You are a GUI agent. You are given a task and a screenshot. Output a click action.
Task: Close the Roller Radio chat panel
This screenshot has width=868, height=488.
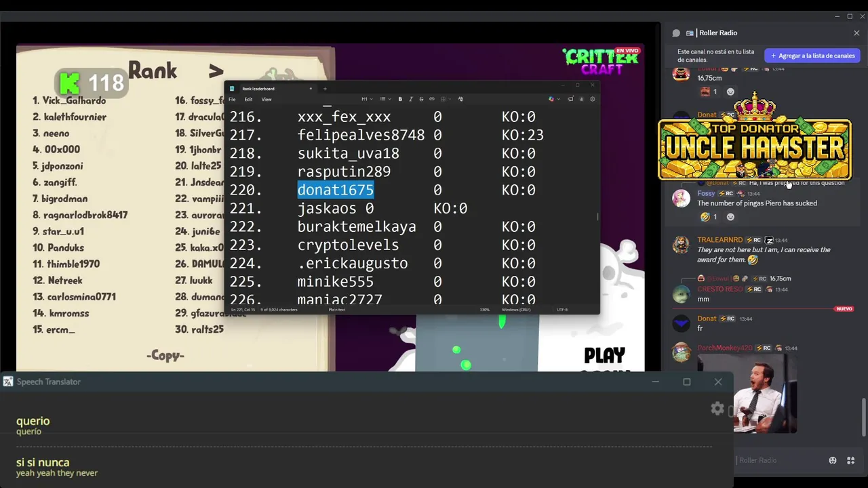click(856, 33)
